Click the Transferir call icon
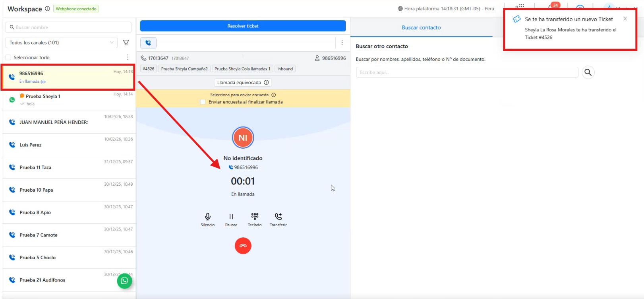Viewport: 644px width, 299px height. pyautogui.click(x=278, y=217)
